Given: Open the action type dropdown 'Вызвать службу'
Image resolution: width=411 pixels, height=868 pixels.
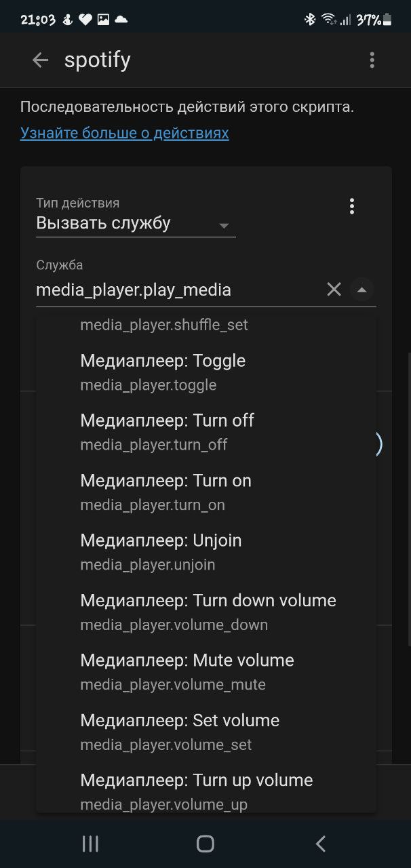Looking at the screenshot, I should (x=136, y=223).
